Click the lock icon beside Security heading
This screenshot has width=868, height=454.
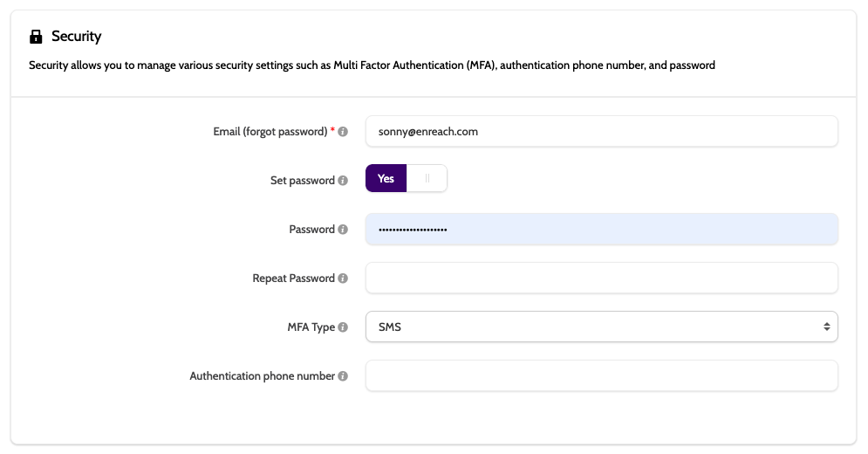click(x=36, y=37)
